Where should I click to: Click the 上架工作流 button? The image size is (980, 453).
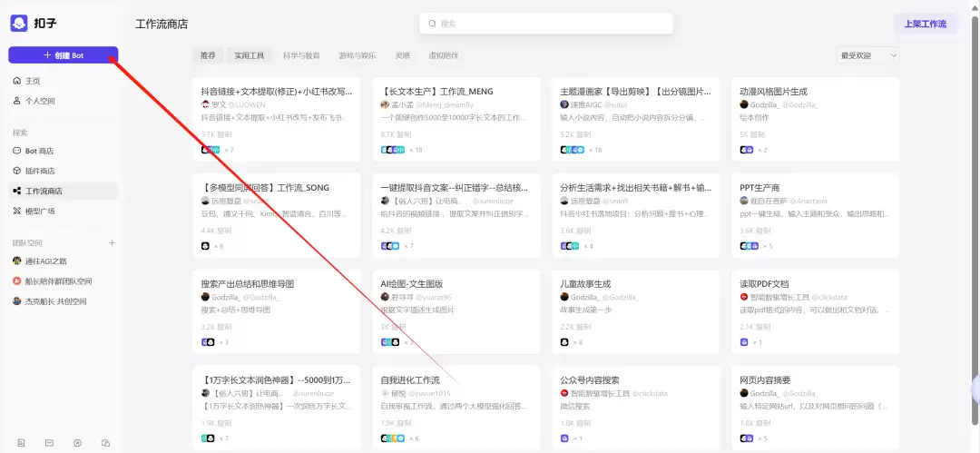[x=925, y=25]
